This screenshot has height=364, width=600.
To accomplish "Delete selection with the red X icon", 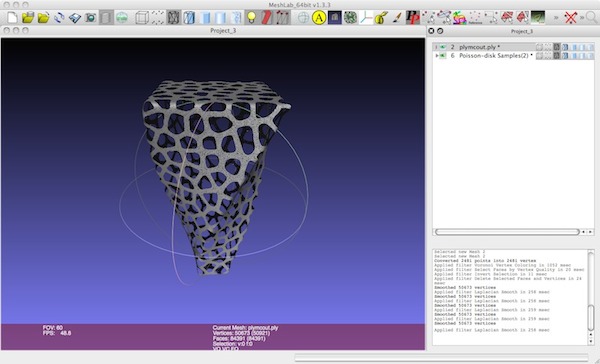I will point(571,18).
